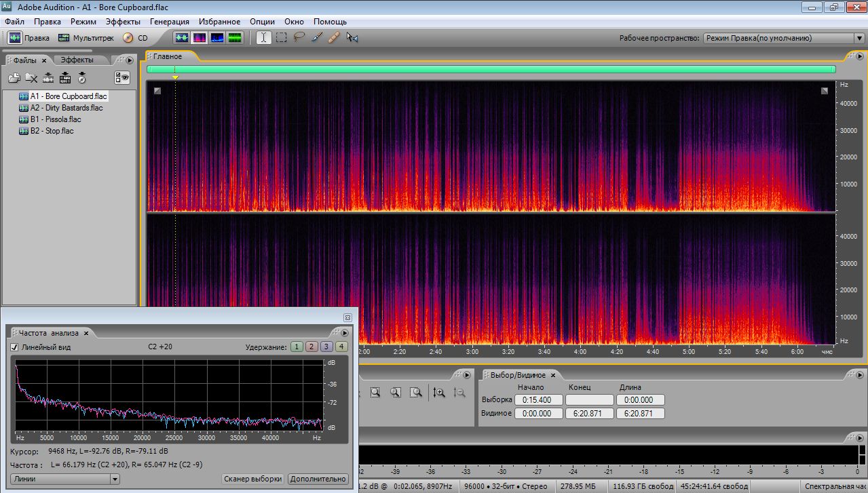
Task: Click vertical zoom in icon
Action: pos(439,392)
